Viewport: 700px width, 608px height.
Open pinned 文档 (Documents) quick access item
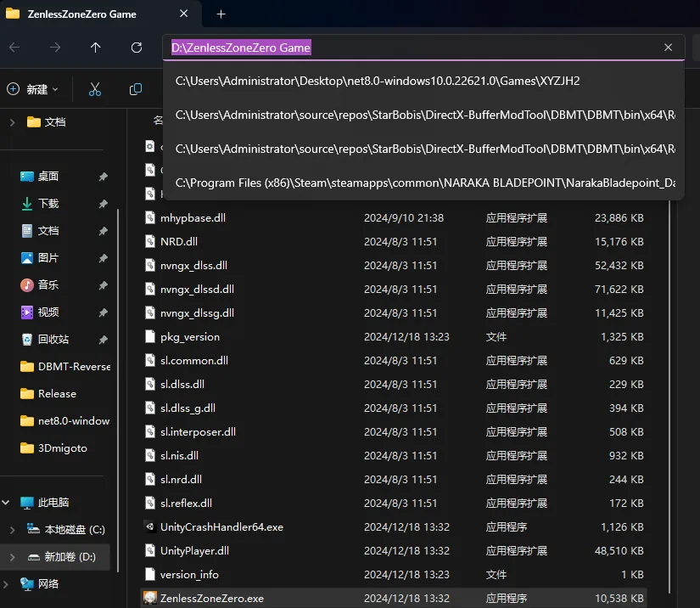point(48,231)
